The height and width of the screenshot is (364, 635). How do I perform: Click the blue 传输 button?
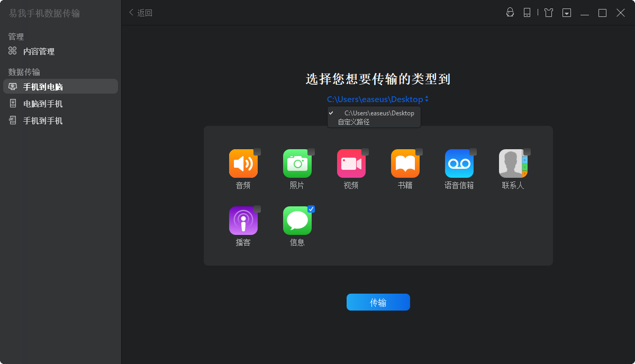[x=378, y=302]
